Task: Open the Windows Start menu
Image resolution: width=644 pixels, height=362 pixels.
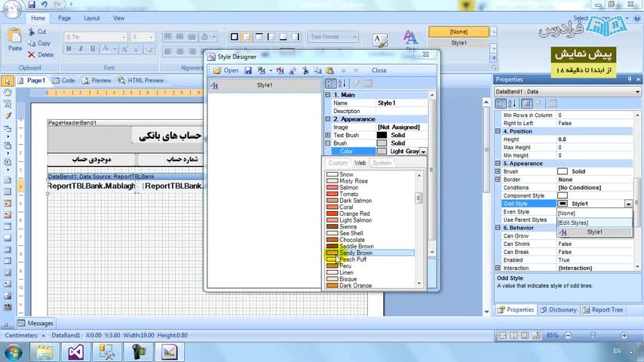Action: pos(13,352)
